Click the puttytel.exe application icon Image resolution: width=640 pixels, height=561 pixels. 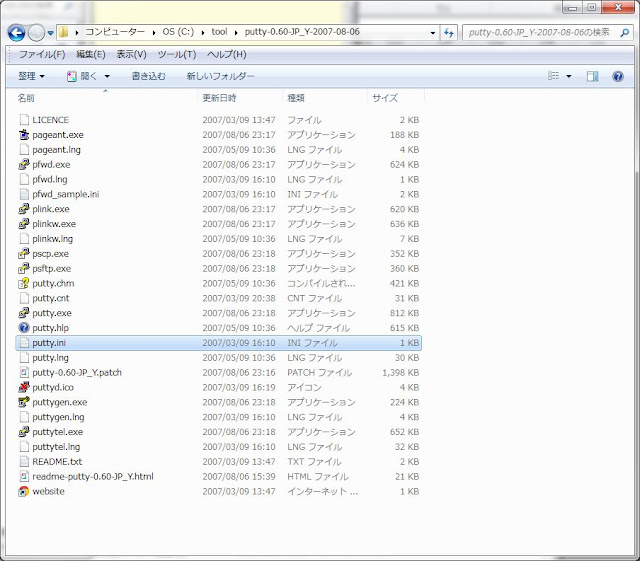pyautogui.click(x=24, y=432)
